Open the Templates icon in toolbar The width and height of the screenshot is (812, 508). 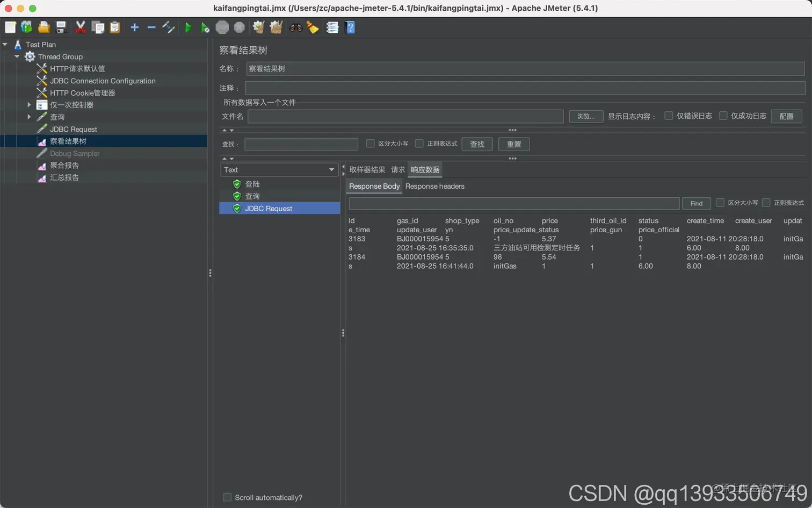click(26, 27)
